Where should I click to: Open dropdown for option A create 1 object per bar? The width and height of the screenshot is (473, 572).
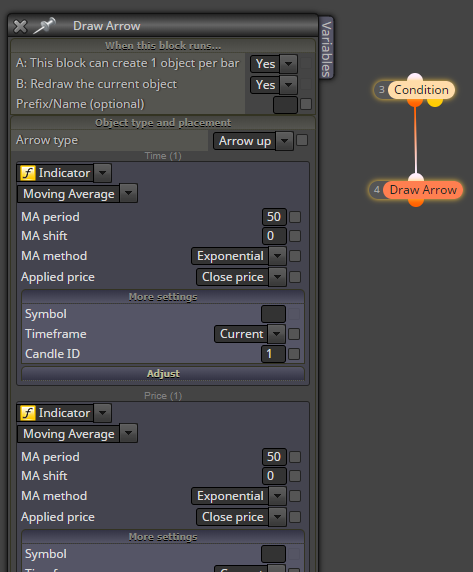288,64
